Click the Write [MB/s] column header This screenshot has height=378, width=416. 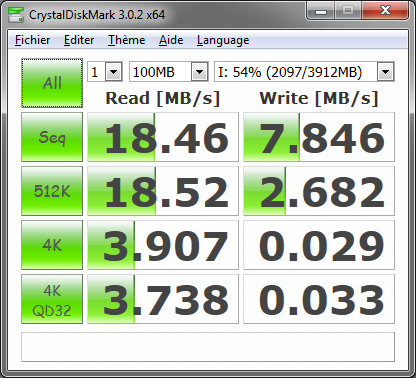(319, 98)
